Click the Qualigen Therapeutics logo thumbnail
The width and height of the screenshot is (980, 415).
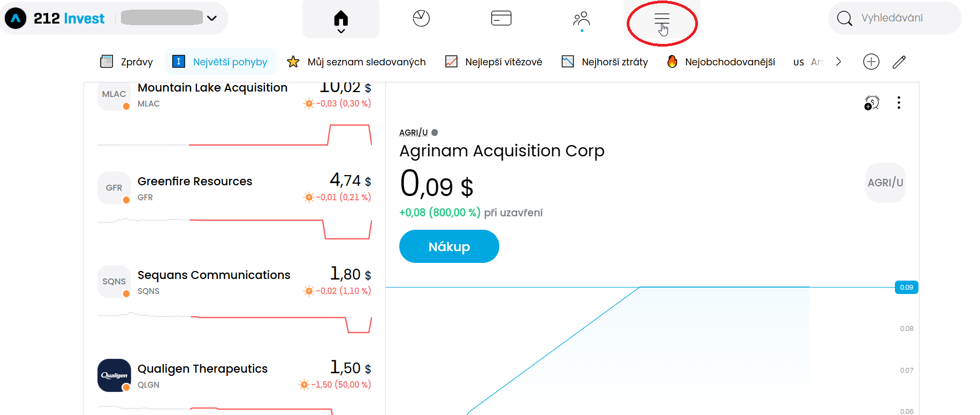[x=114, y=375]
